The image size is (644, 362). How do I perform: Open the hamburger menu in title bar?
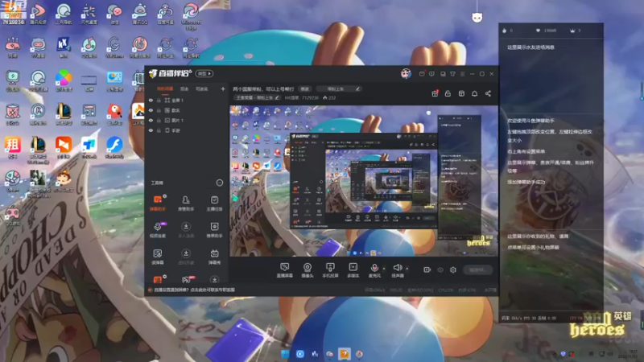(x=462, y=74)
